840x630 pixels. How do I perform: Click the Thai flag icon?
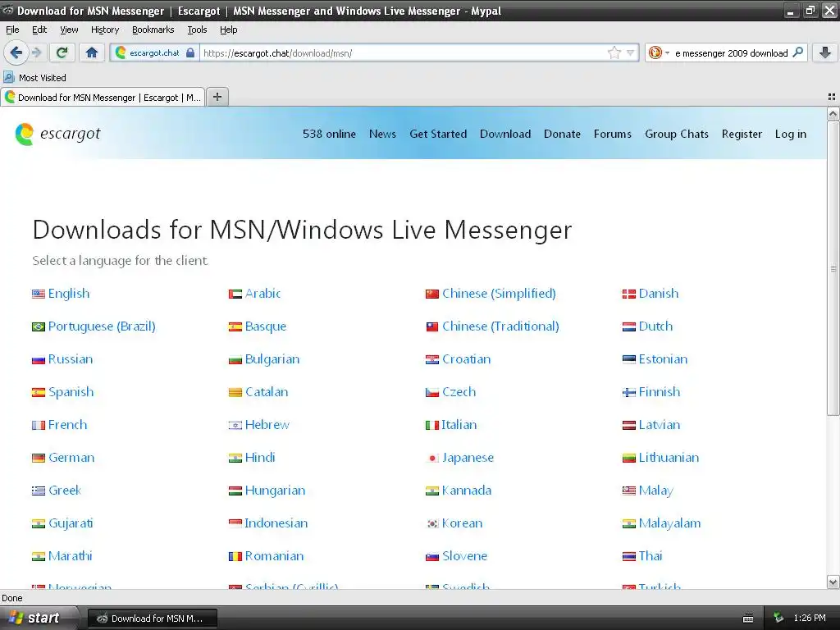[628, 557]
